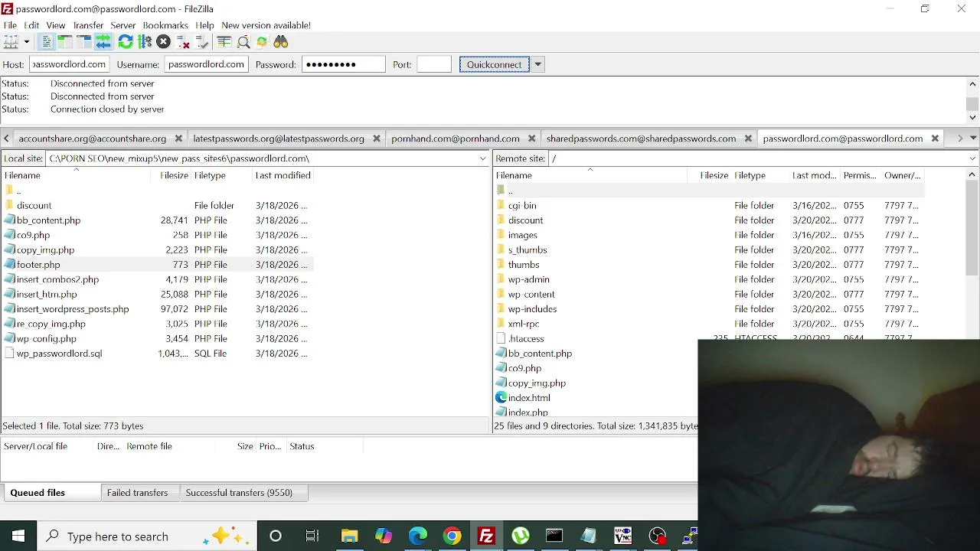980x551 pixels.
Task: Open the File menu
Action: 10,25
